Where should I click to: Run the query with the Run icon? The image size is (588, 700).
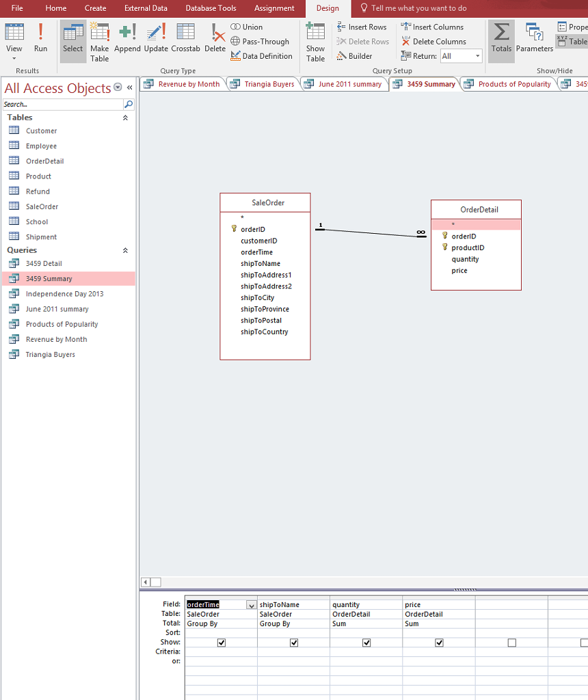(40, 38)
